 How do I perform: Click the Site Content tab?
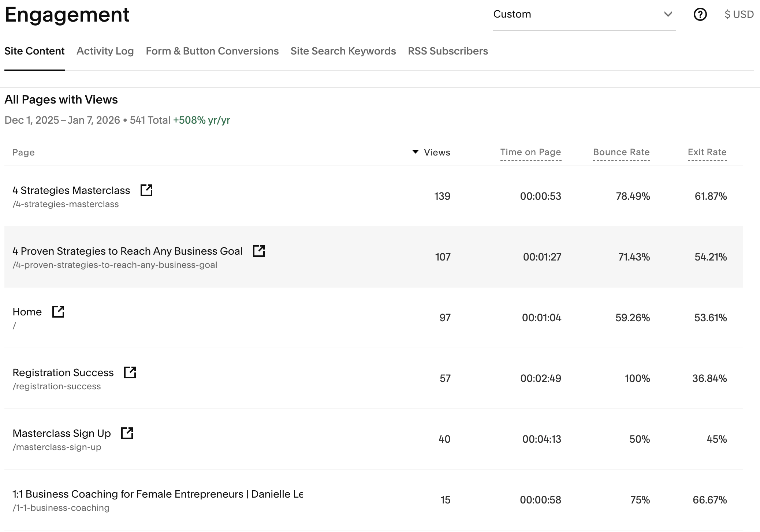click(x=34, y=51)
